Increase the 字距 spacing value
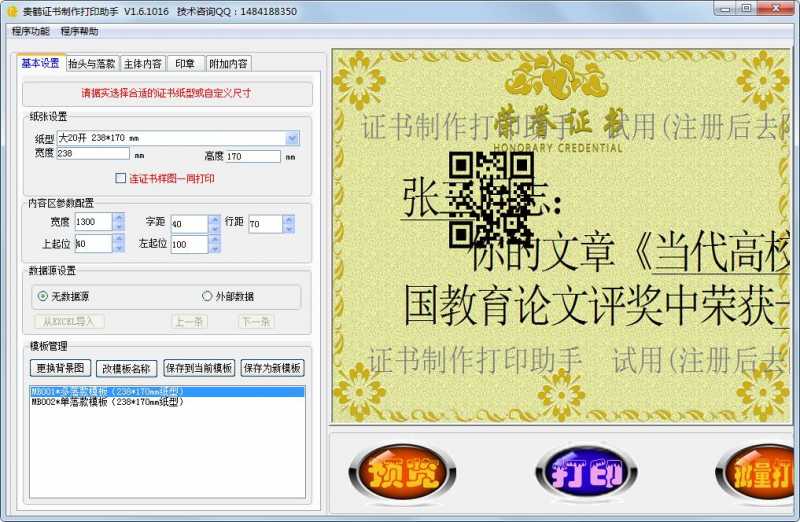 215,219
